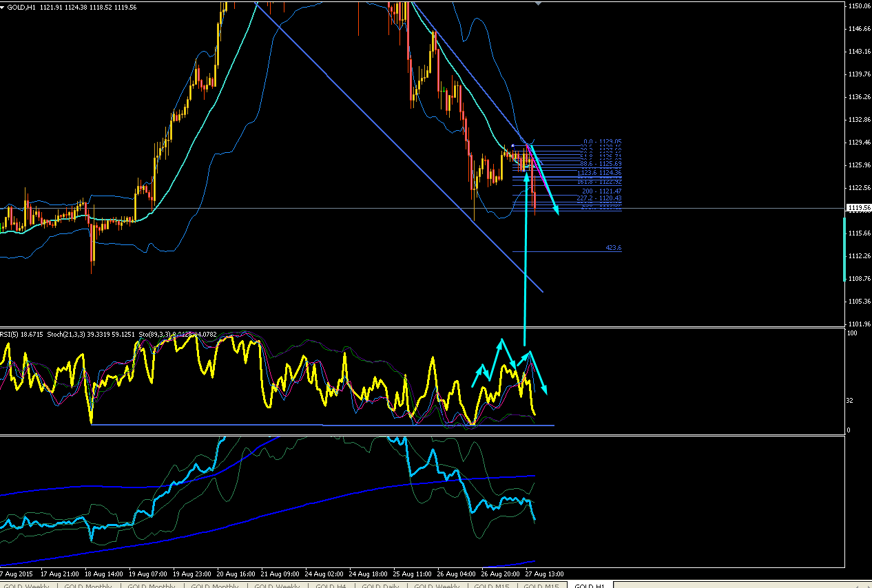Click the current price label 1119.56
The width and height of the screenshot is (872, 588).
[x=860, y=208]
